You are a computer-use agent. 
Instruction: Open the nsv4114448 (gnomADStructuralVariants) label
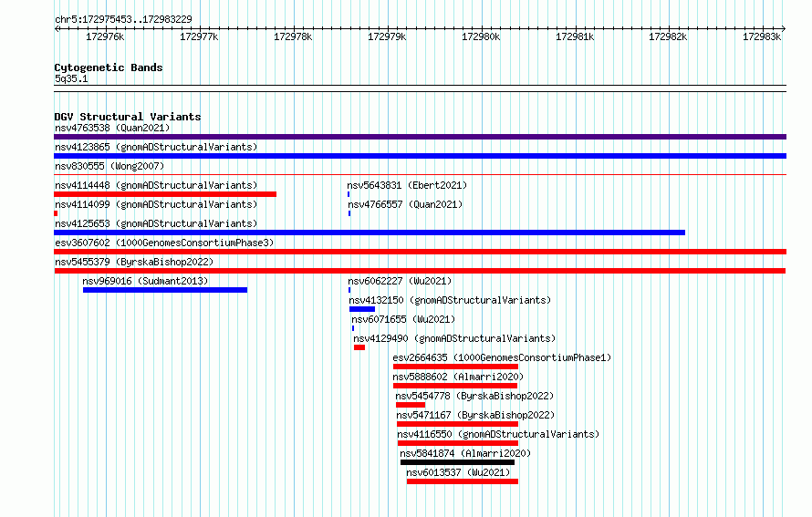(x=156, y=185)
